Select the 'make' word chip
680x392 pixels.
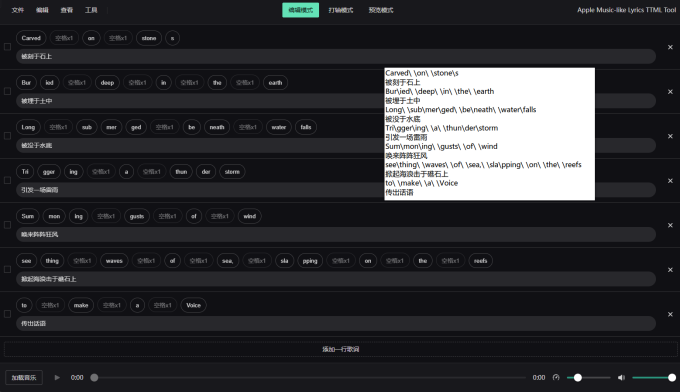[81, 305]
